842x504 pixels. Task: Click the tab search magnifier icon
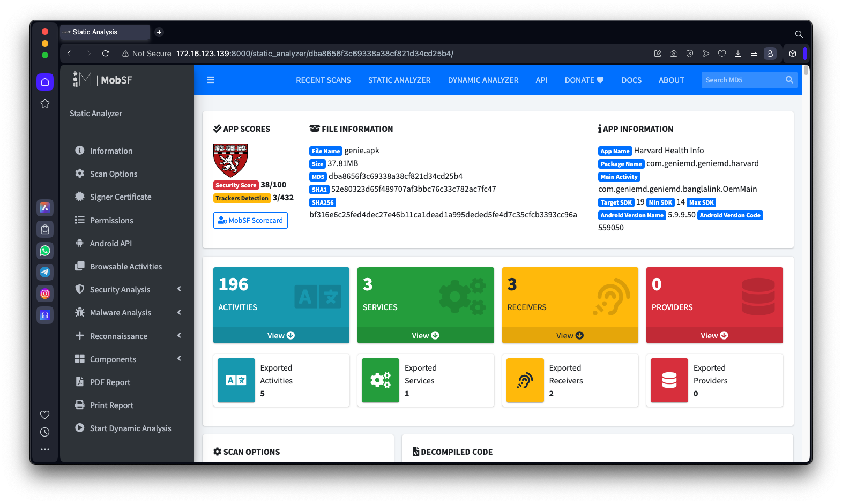click(x=799, y=34)
